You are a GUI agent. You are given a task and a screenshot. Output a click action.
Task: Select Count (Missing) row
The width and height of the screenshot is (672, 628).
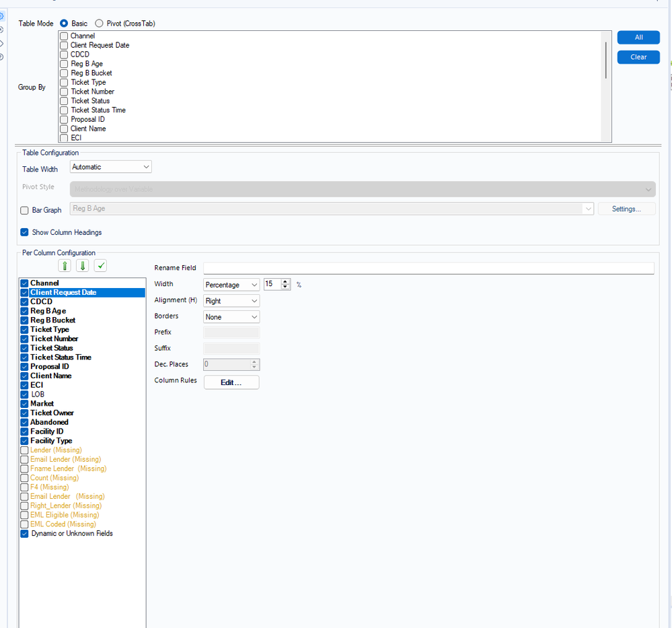[82, 478]
